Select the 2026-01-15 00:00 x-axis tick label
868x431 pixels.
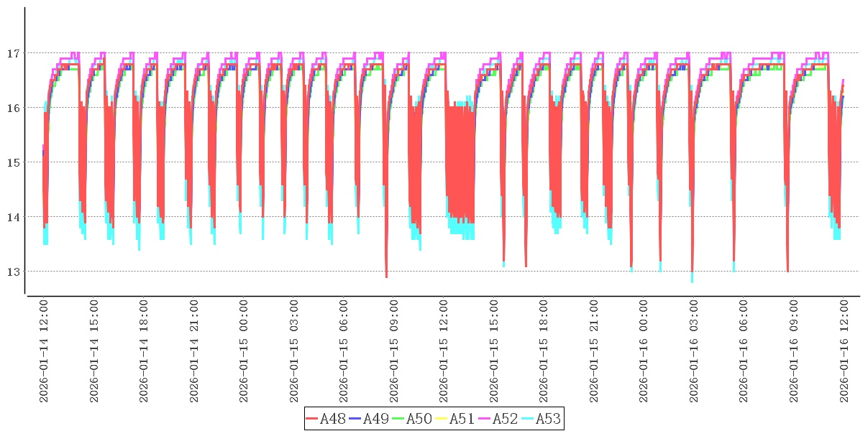tap(244, 351)
